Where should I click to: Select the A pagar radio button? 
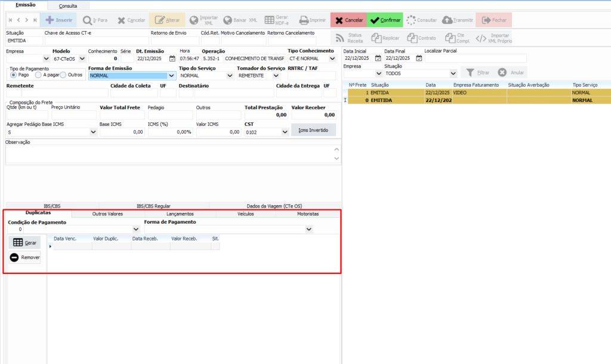(38, 75)
